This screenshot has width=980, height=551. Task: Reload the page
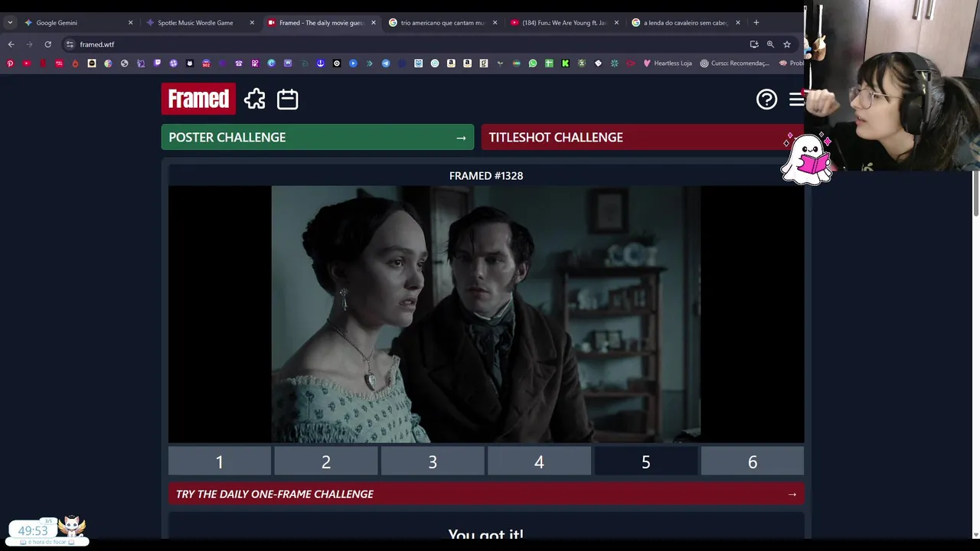(x=47, y=44)
